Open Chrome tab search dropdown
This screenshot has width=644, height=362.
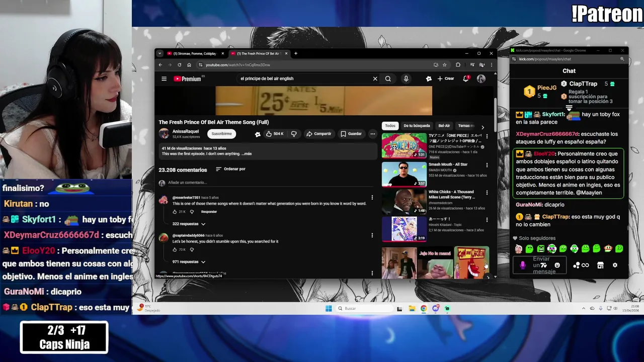point(159,53)
